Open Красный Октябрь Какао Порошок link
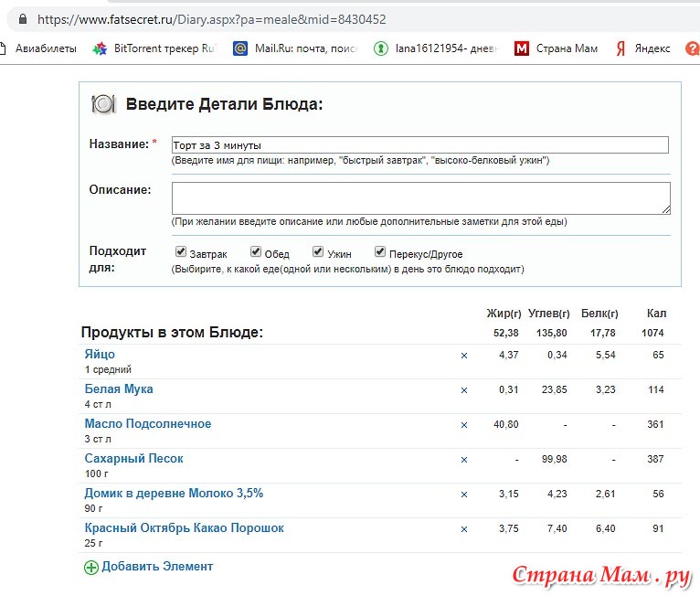 point(184,528)
